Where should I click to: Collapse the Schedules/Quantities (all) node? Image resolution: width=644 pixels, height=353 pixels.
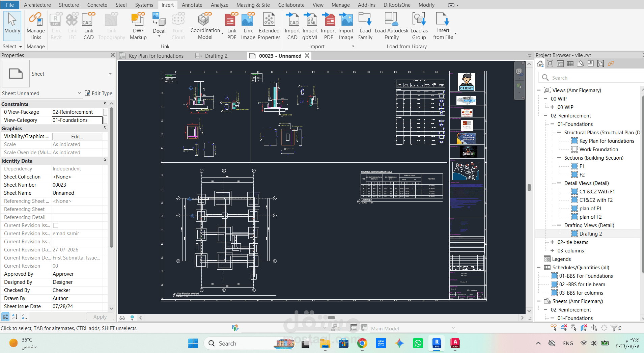coord(539,267)
